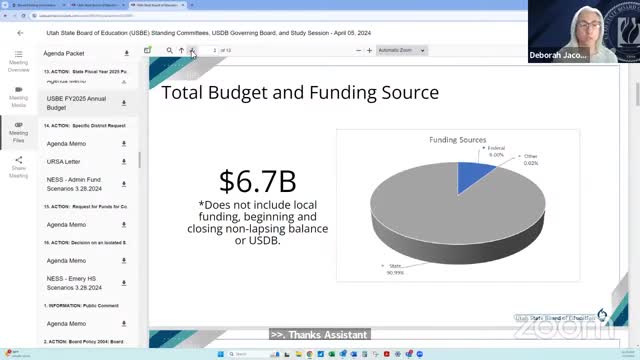
Task: Open the Meeting Overview sidebar section
Action: click(18, 62)
